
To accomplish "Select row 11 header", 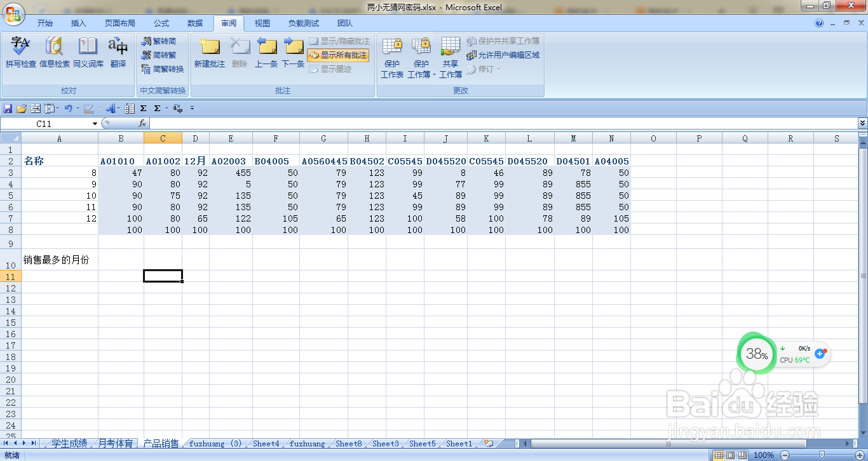I will pos(11,276).
